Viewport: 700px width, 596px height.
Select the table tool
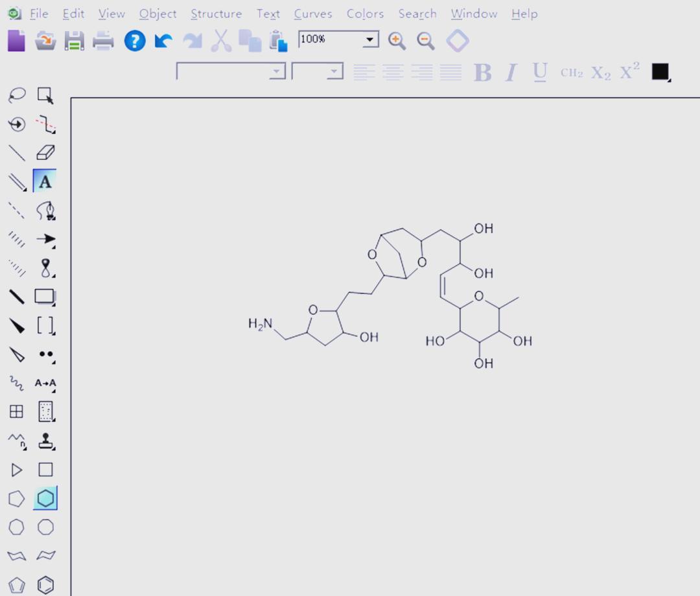16,411
